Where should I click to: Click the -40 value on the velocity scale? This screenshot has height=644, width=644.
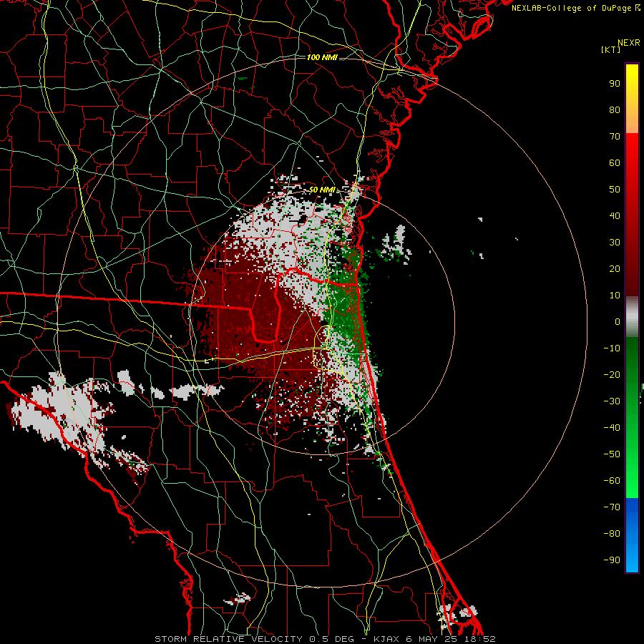point(612,428)
